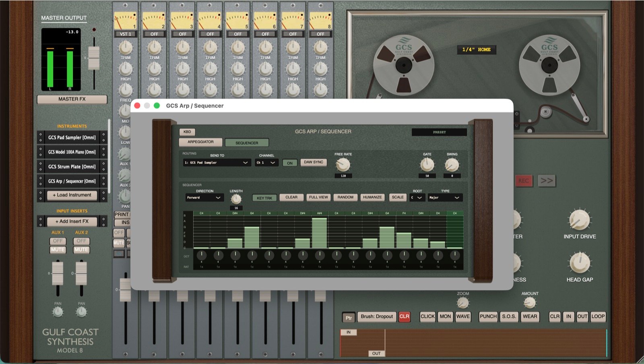644x364 pixels.
Task: Switch to the SEQUENCER tab
Action: pos(247,143)
